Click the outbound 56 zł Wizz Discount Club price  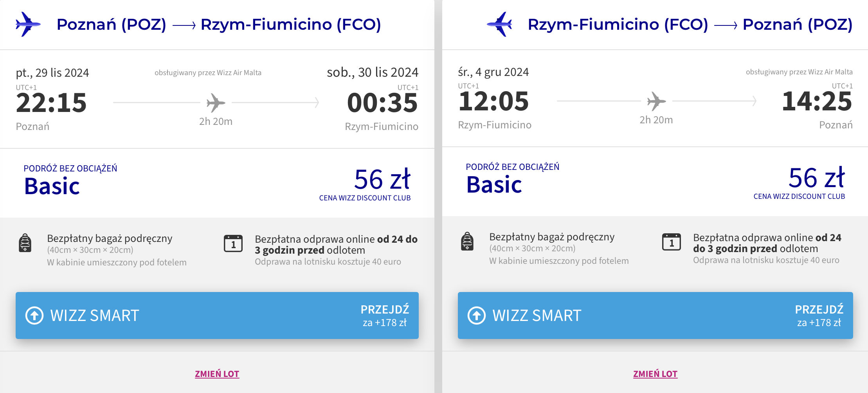(x=382, y=179)
